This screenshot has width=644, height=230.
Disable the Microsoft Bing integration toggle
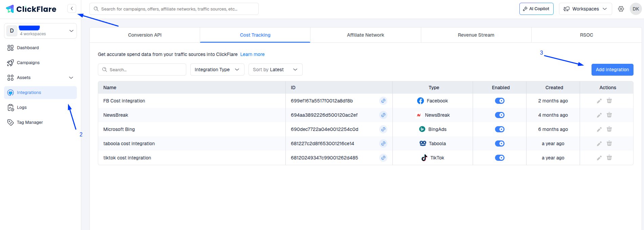[500, 129]
